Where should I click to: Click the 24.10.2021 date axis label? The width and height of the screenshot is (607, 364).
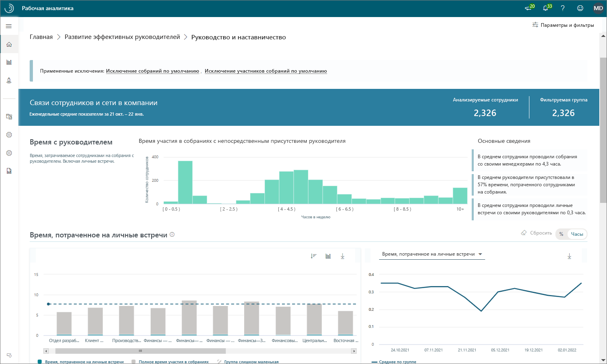tap(400, 350)
